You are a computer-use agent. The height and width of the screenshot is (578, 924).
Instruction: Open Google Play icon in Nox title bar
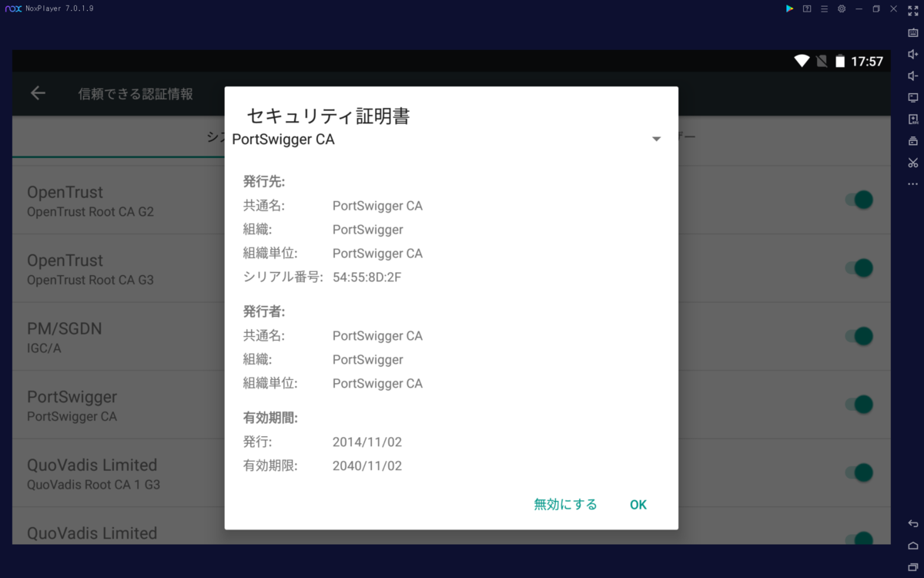[x=789, y=8]
